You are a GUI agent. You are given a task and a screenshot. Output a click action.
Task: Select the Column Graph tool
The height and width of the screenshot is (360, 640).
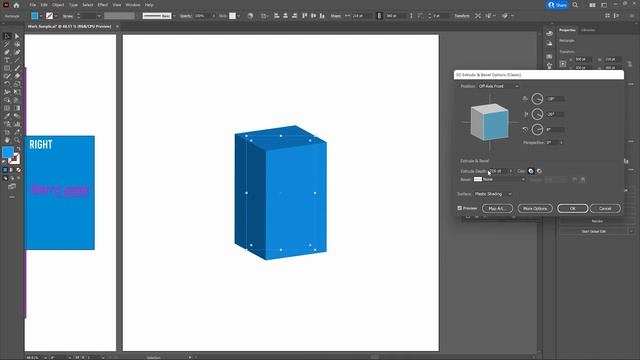[17, 124]
